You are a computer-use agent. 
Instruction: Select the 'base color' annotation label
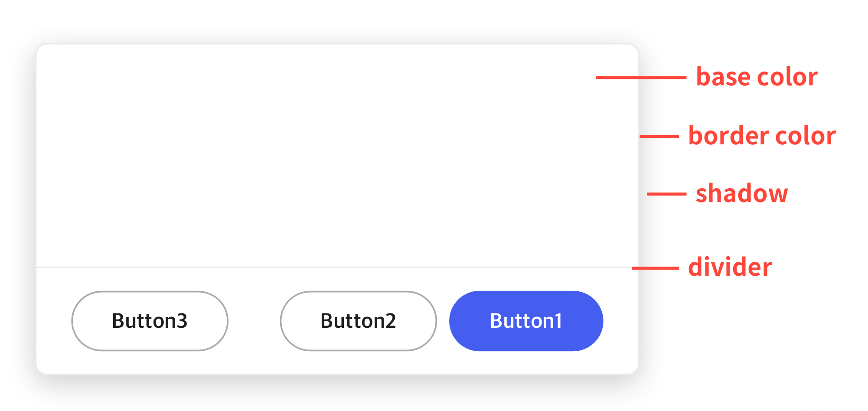757,77
